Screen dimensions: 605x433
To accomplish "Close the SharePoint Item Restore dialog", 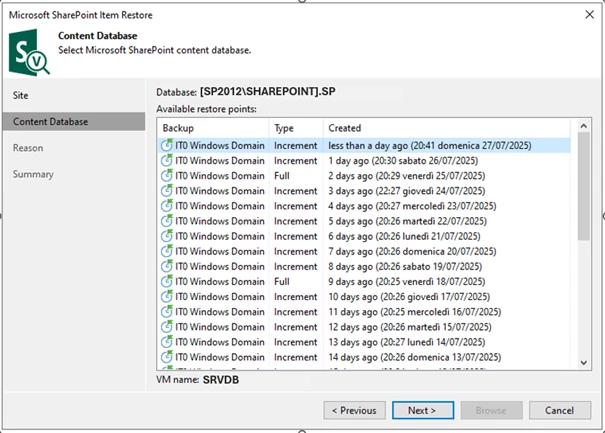I will pyautogui.click(x=589, y=15).
